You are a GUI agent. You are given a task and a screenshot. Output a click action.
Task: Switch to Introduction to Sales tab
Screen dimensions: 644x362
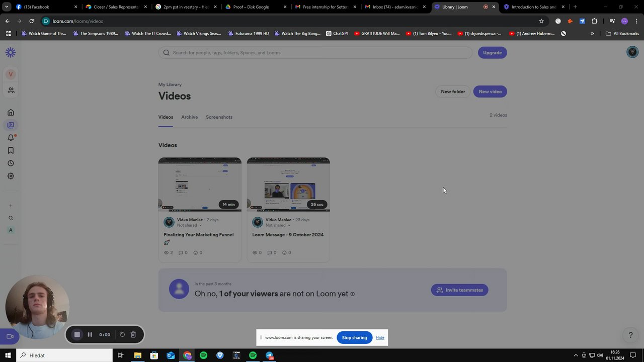(x=534, y=7)
